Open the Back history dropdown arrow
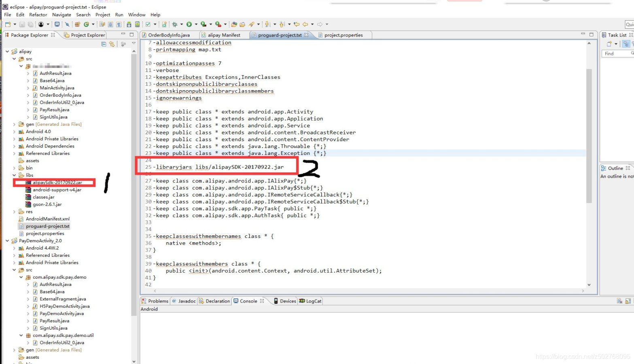Image resolution: width=634 pixels, height=364 pixels. click(x=312, y=24)
